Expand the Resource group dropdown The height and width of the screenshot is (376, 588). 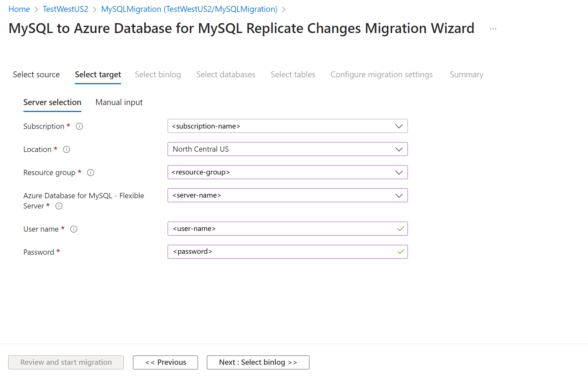click(x=287, y=172)
